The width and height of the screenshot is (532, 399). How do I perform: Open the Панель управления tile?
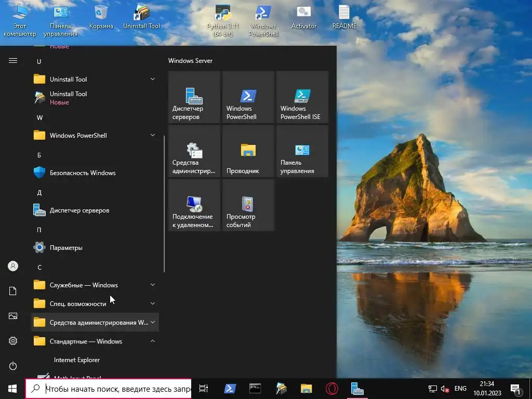tap(302, 151)
